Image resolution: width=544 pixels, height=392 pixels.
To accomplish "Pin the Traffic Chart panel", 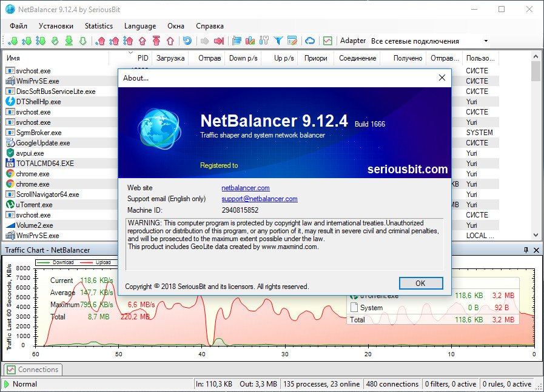I will pyautogui.click(x=526, y=250).
